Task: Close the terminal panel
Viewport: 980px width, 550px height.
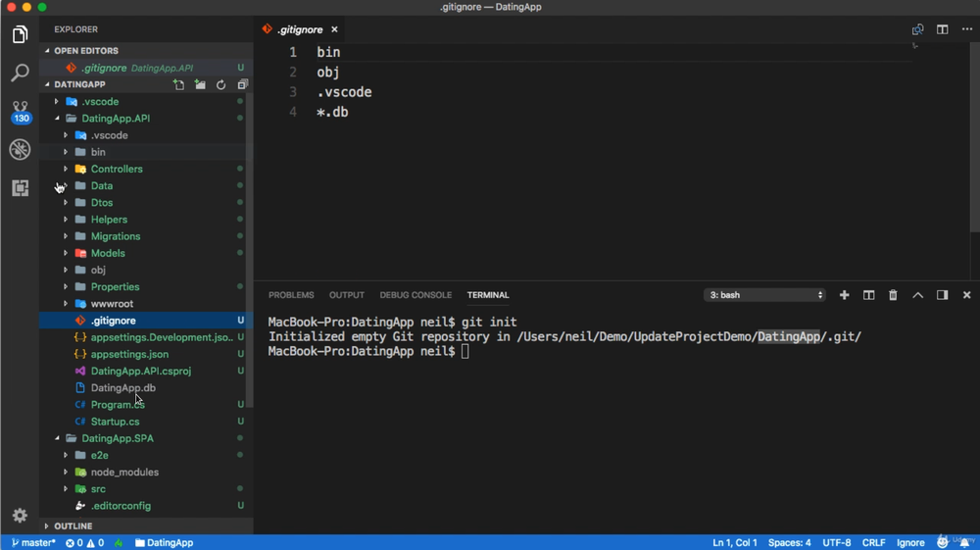Action: pos(966,295)
